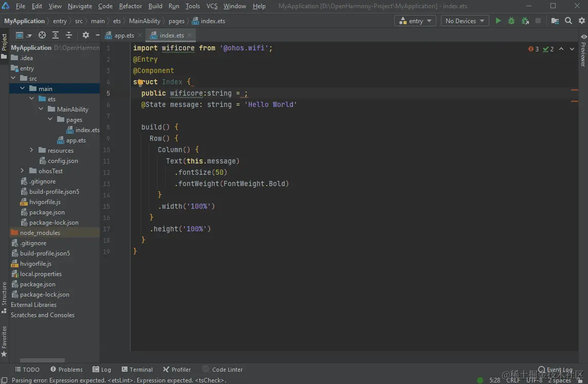Image resolution: width=588 pixels, height=384 pixels.
Task: Open the Project Structure icon
Action: [x=555, y=21]
